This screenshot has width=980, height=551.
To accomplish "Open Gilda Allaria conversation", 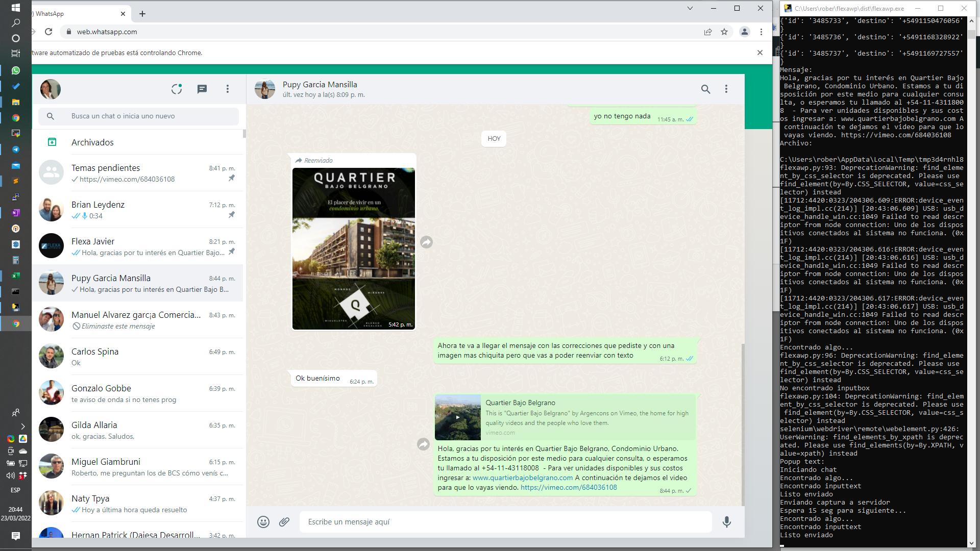I will tap(138, 430).
